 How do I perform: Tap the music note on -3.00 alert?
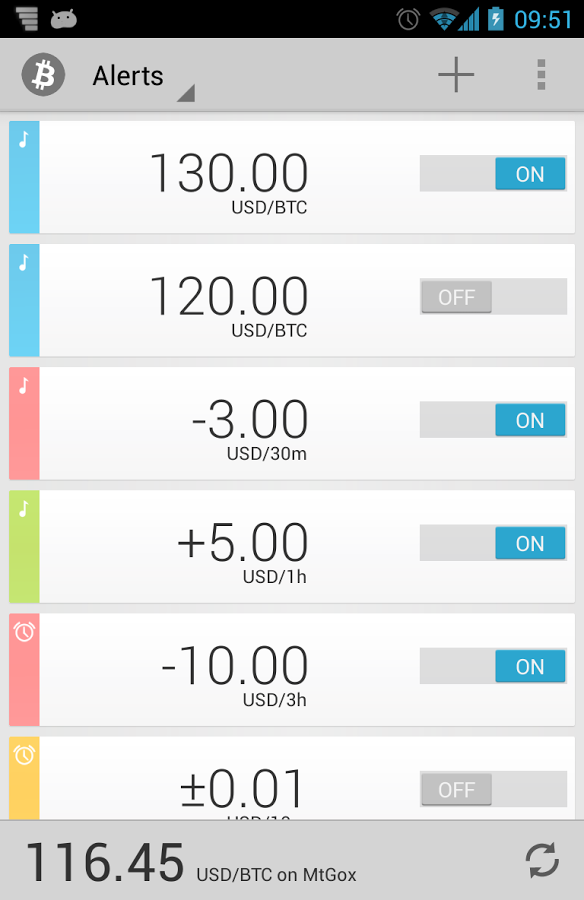tap(24, 386)
